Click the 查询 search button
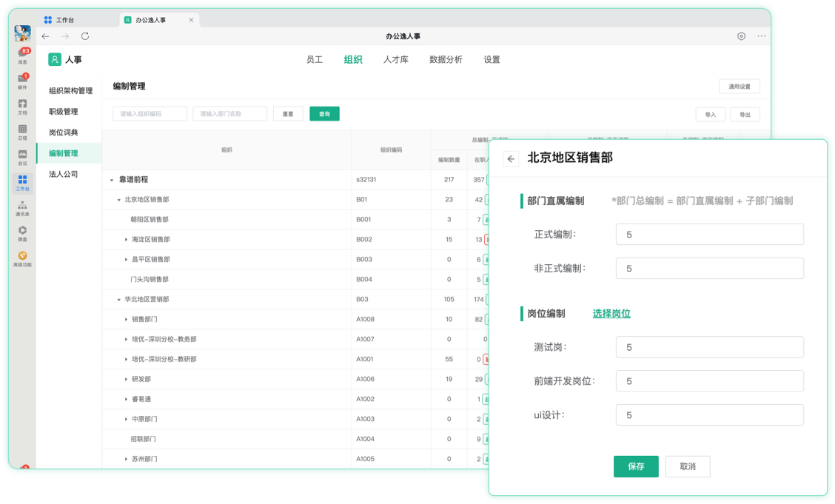The height and width of the screenshot is (504, 835). (324, 114)
